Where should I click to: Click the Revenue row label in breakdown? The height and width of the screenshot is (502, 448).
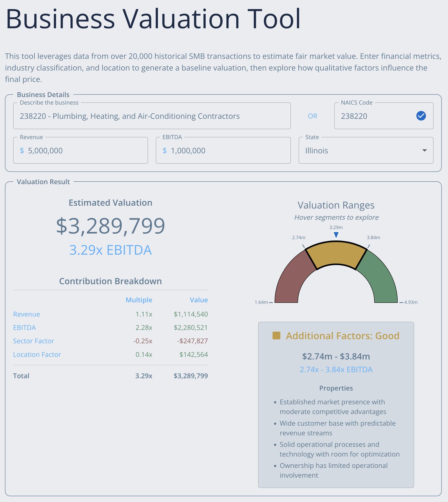click(x=26, y=314)
